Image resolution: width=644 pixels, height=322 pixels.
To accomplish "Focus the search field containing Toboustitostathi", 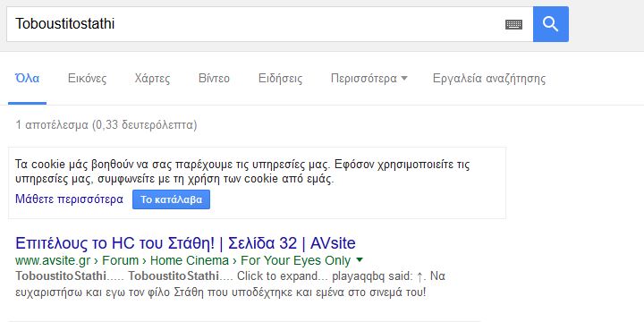I will (x=255, y=24).
